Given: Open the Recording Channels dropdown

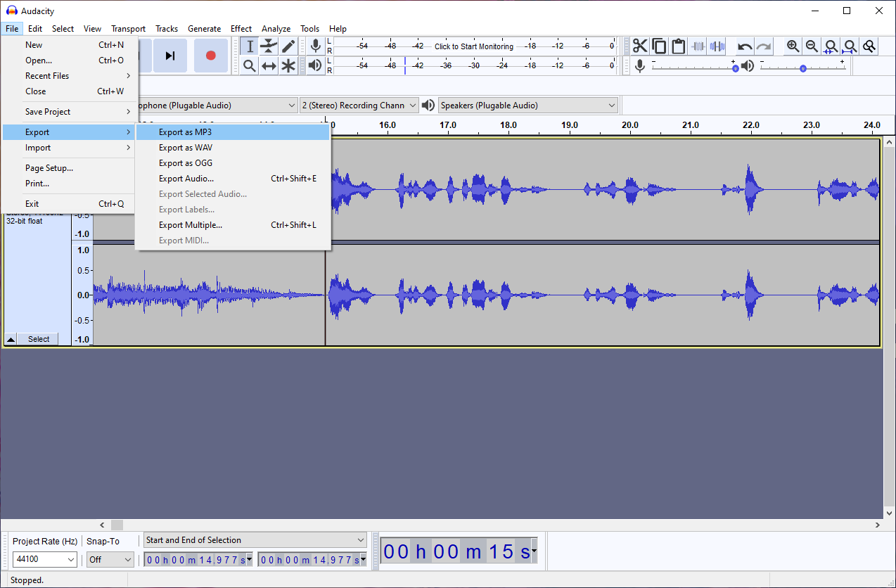Looking at the screenshot, I should click(x=359, y=106).
